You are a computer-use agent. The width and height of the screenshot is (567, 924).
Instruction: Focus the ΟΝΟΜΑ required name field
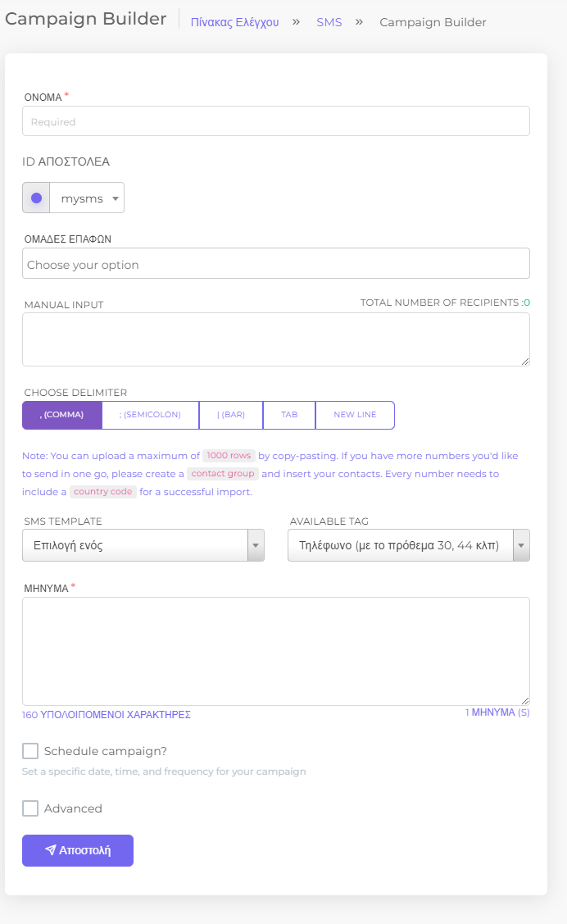point(276,121)
